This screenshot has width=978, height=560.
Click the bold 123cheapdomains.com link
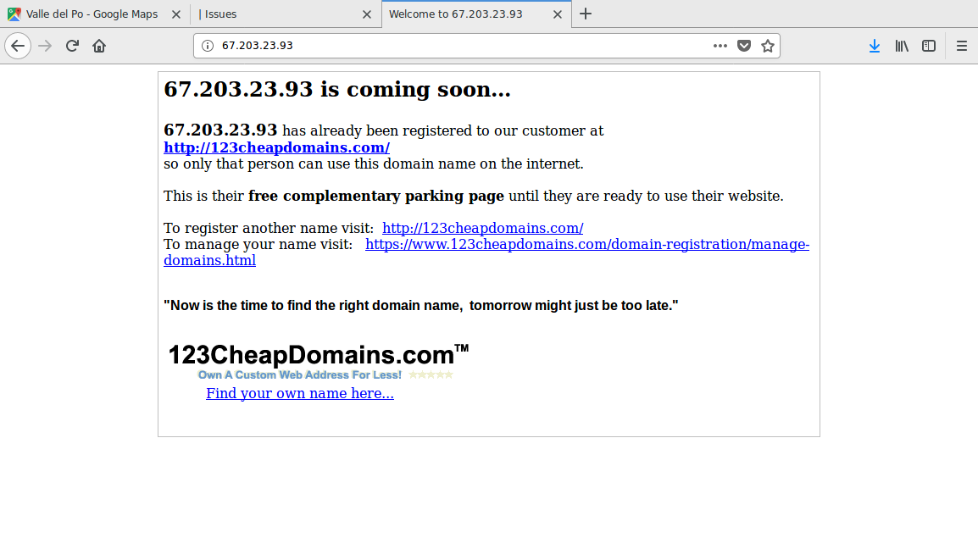click(276, 147)
